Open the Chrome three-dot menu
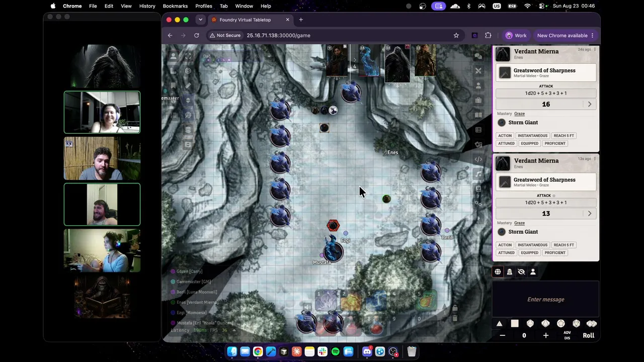This screenshot has width=644, height=362. click(592, 35)
